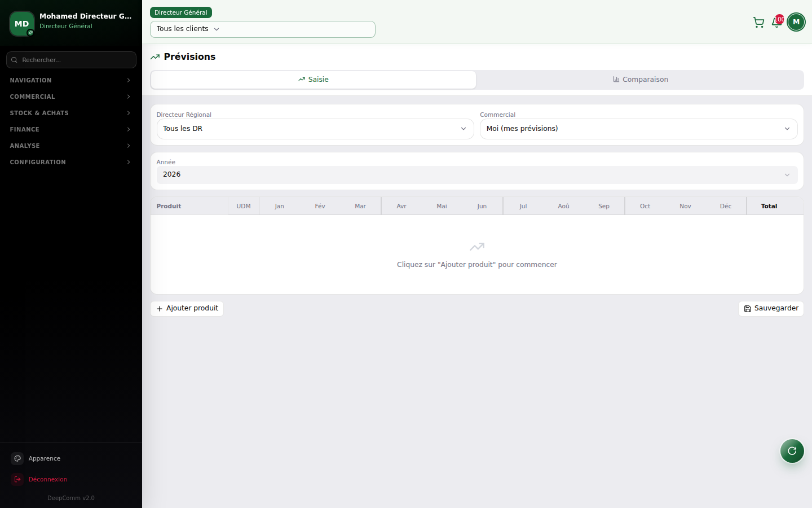Screen dimensions: 812x508
Task: Click the Ajouter produit button
Action: tap(187, 309)
